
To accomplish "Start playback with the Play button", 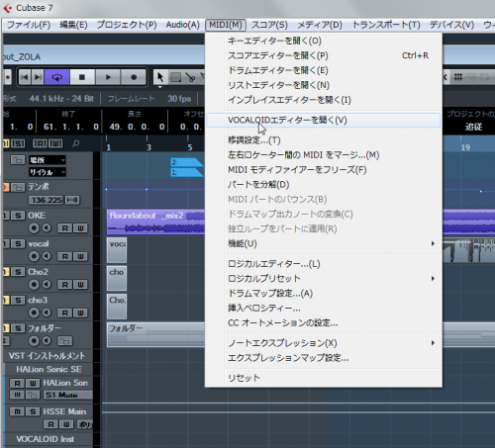I will (108, 77).
